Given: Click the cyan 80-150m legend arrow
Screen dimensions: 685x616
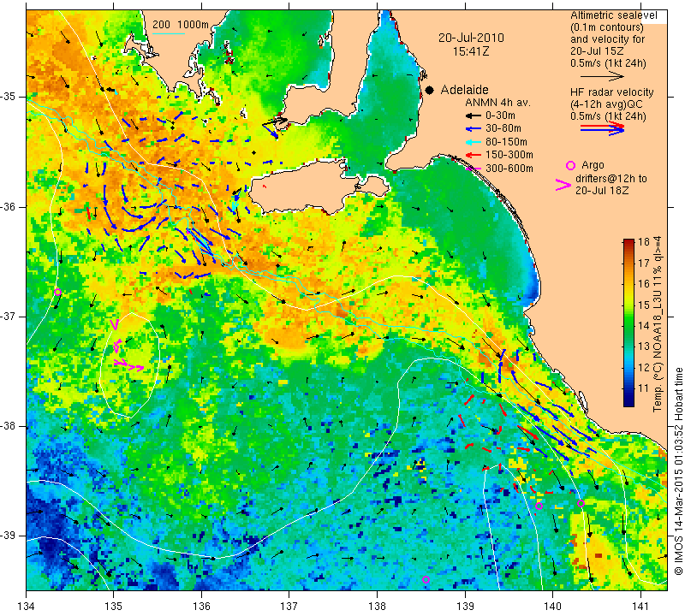Looking at the screenshot, I should point(473,142).
